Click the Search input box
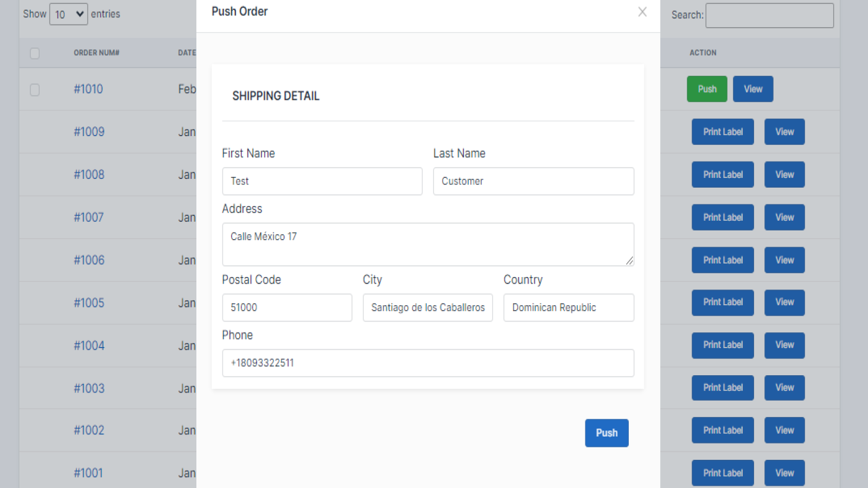The image size is (868, 488). 769,15
